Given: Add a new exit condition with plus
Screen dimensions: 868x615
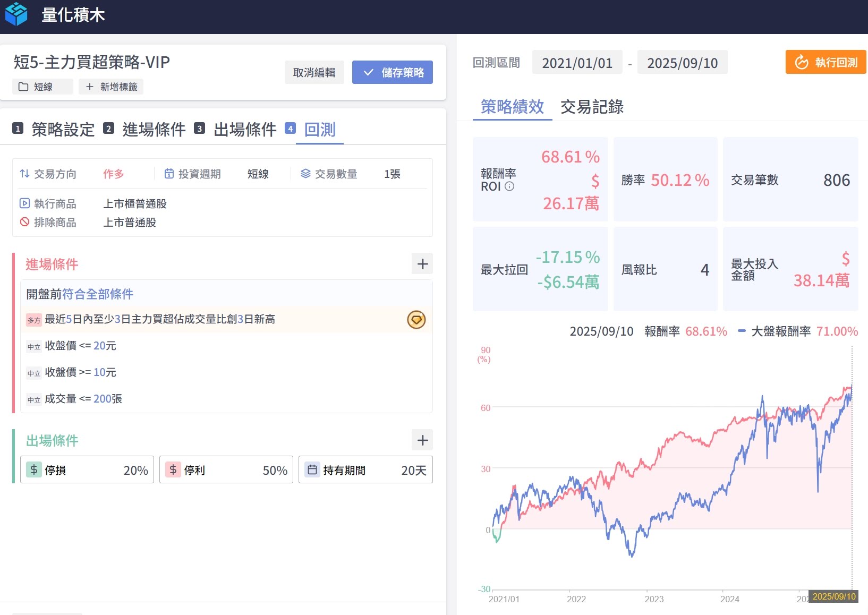Looking at the screenshot, I should 422,440.
